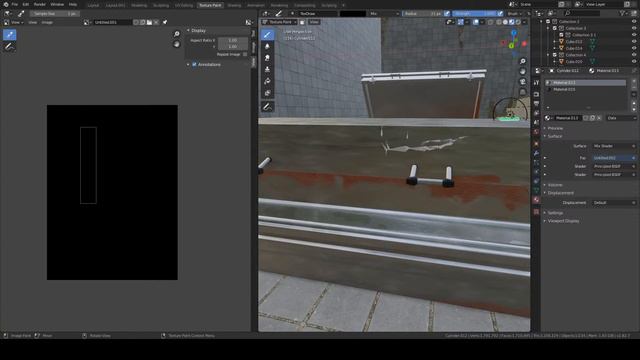Hide Cube.013 using its eye icon
The height and width of the screenshot is (360, 640).
(x=634, y=42)
